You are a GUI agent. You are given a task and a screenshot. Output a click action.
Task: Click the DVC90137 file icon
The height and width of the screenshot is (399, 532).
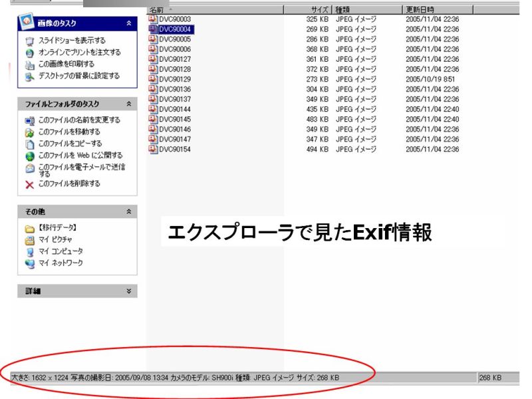coord(153,99)
